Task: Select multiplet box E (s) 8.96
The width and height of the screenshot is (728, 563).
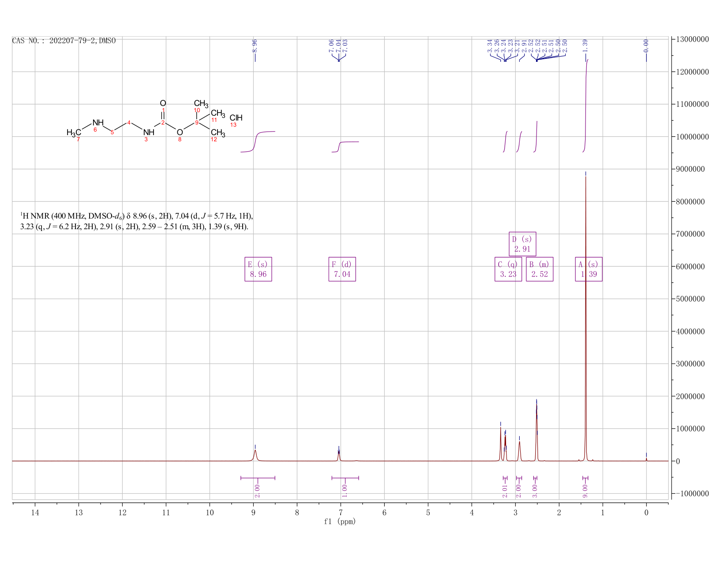Action: coord(258,269)
